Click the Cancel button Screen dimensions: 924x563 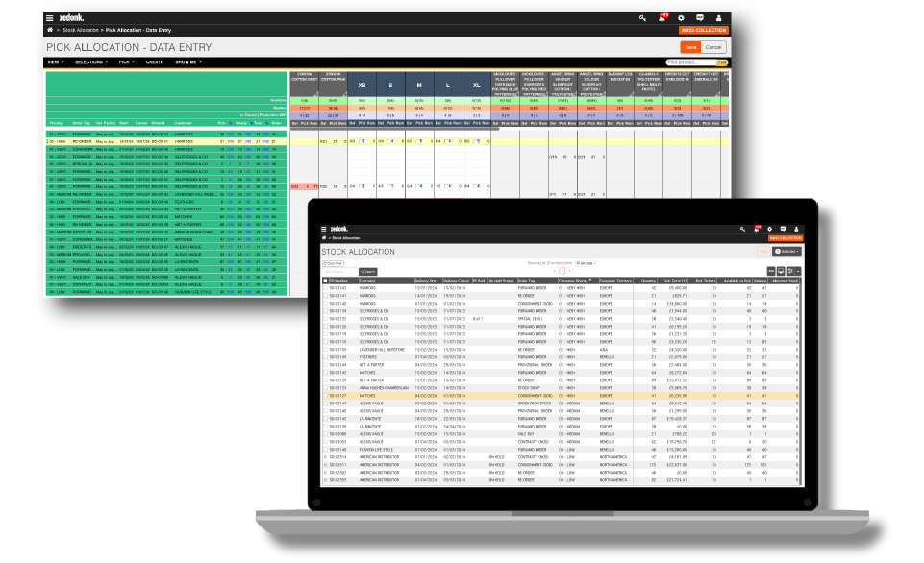[713, 46]
